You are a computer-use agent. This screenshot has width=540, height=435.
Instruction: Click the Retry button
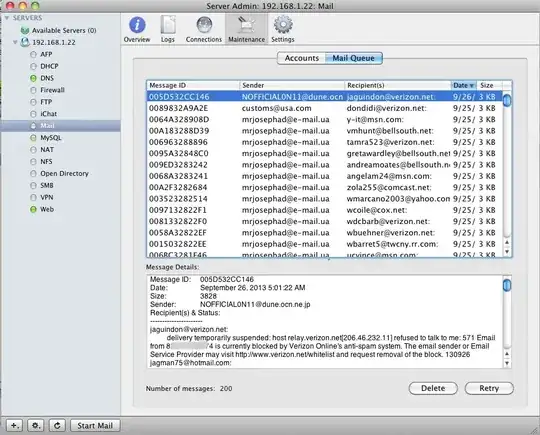pos(489,388)
